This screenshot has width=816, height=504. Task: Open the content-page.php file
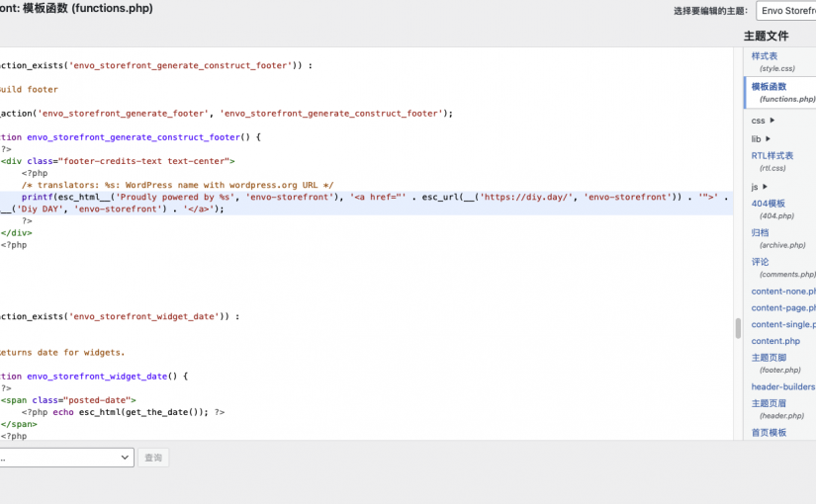tap(783, 307)
